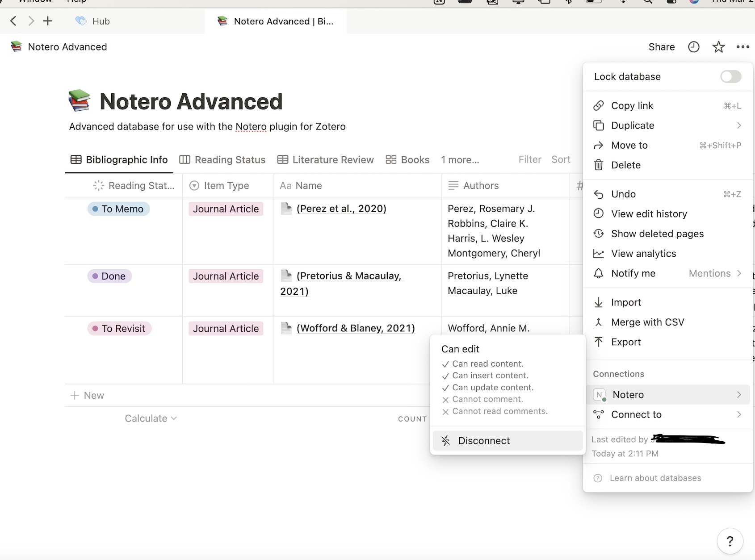
Task: Click the Filter button
Action: 530,159
